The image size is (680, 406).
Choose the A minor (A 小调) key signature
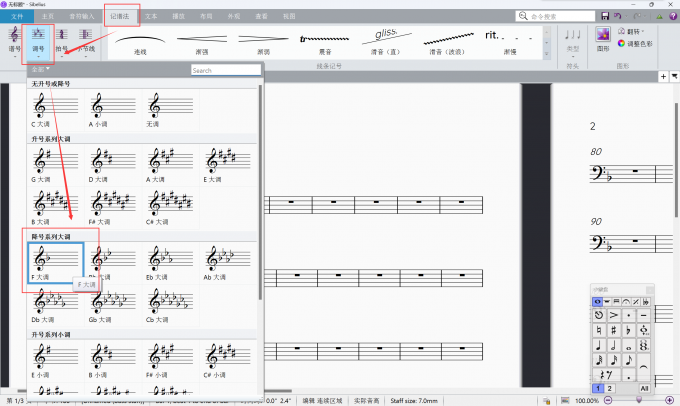pos(113,110)
